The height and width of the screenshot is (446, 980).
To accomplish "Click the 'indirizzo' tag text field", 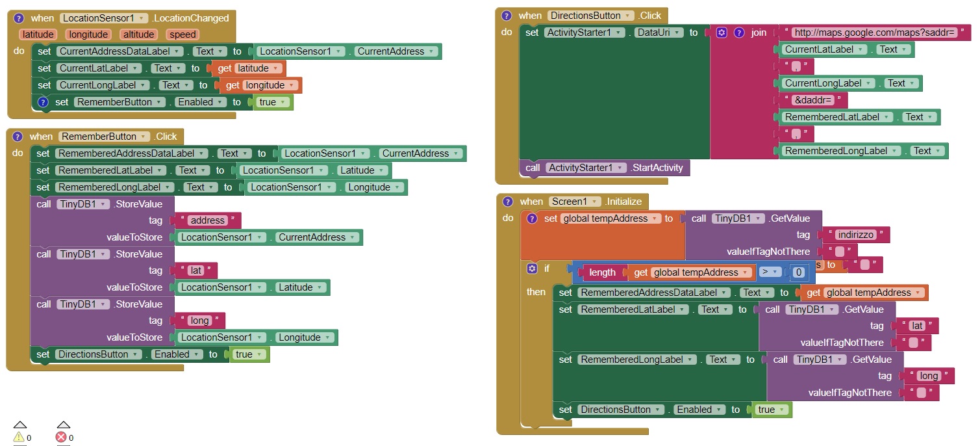I will 855,235.
